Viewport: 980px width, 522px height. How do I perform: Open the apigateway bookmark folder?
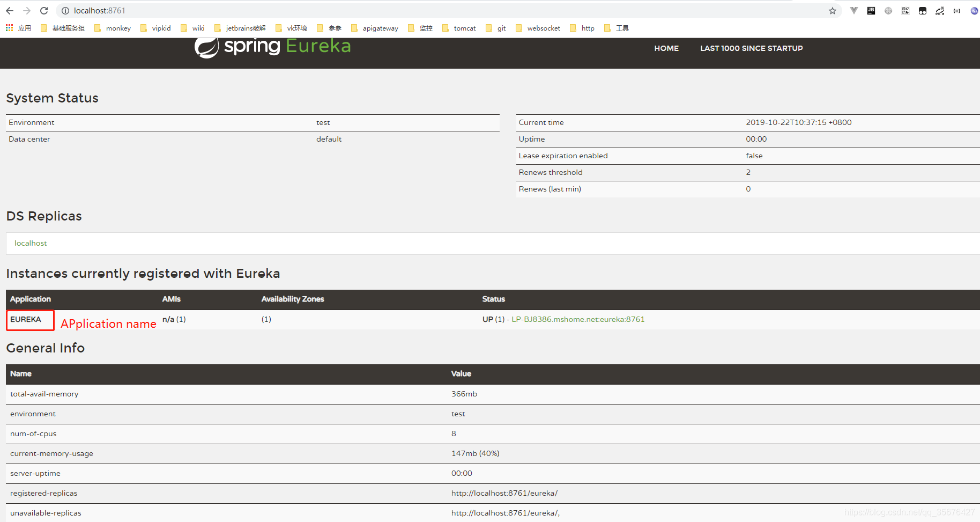[375, 28]
